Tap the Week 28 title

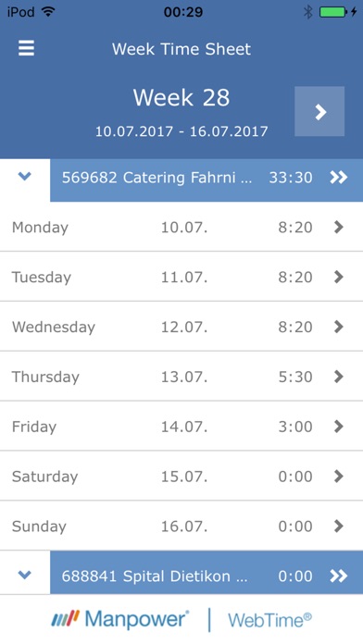coord(181,98)
